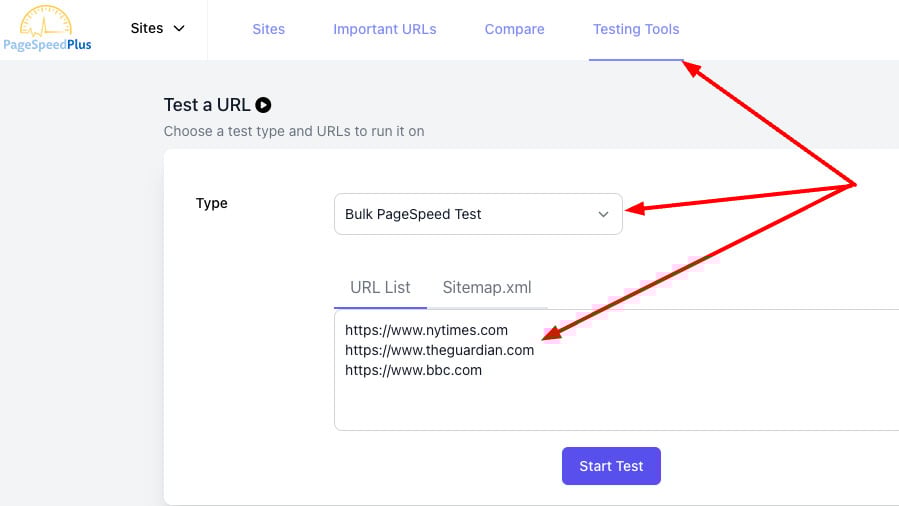This screenshot has height=506, width=899.
Task: Click the chevron inside the Type select box
Action: coord(603,214)
